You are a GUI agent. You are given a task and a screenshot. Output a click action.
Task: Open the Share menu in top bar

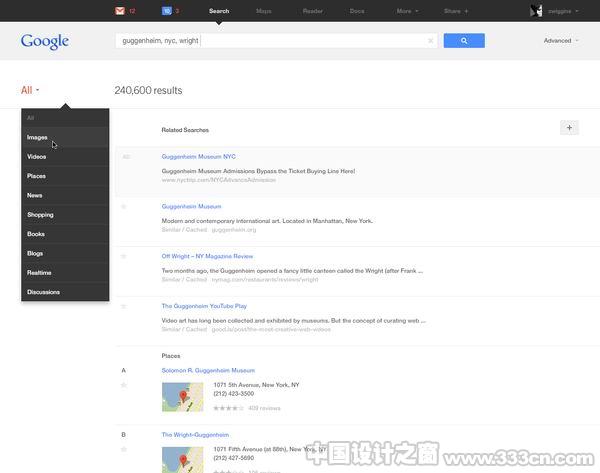(456, 11)
